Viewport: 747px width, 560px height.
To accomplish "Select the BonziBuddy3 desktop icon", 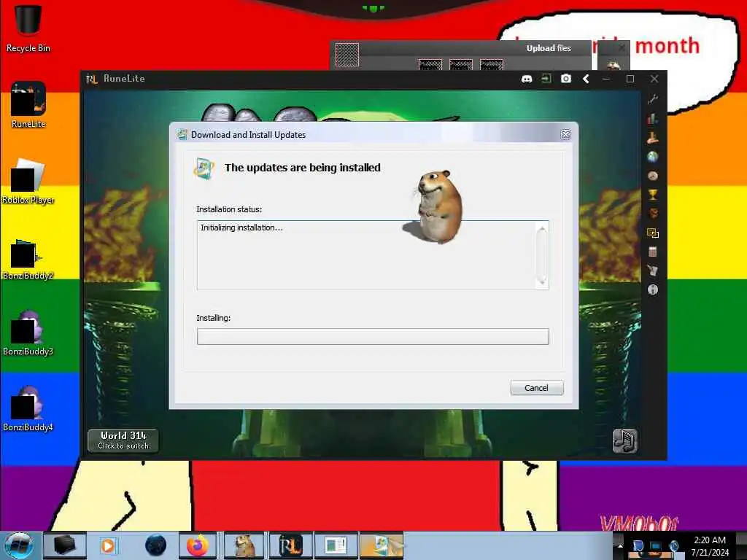I will coord(28,332).
